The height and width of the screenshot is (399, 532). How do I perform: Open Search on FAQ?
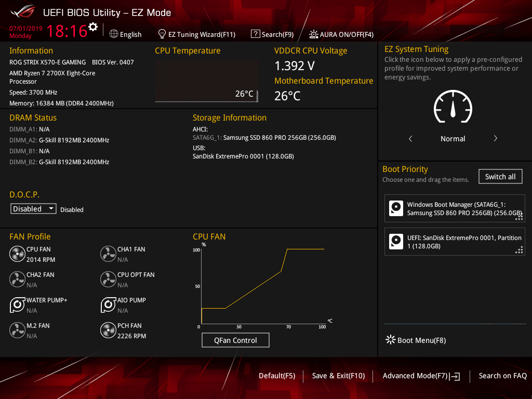[x=502, y=376]
